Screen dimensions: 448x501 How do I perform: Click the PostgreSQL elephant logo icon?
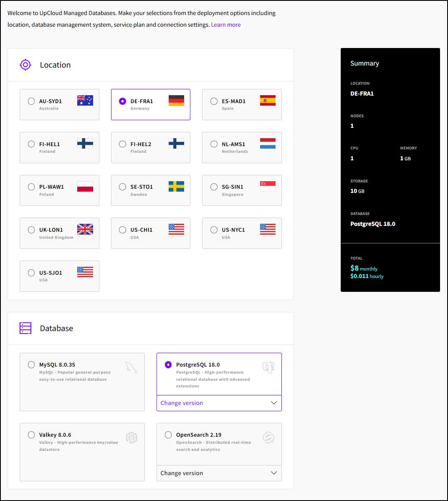[x=268, y=368]
